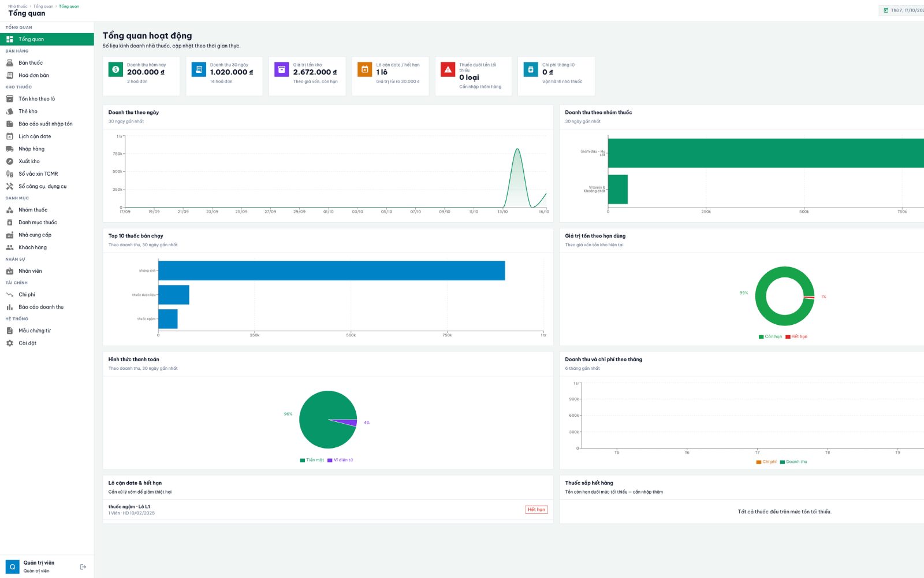Click the Q user avatar
The image size is (924, 578).
click(12, 567)
